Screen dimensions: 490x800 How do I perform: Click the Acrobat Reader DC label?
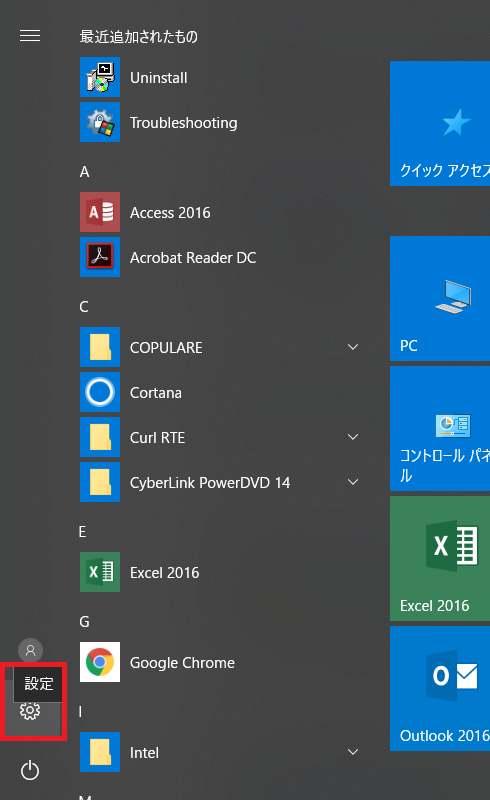point(193,258)
